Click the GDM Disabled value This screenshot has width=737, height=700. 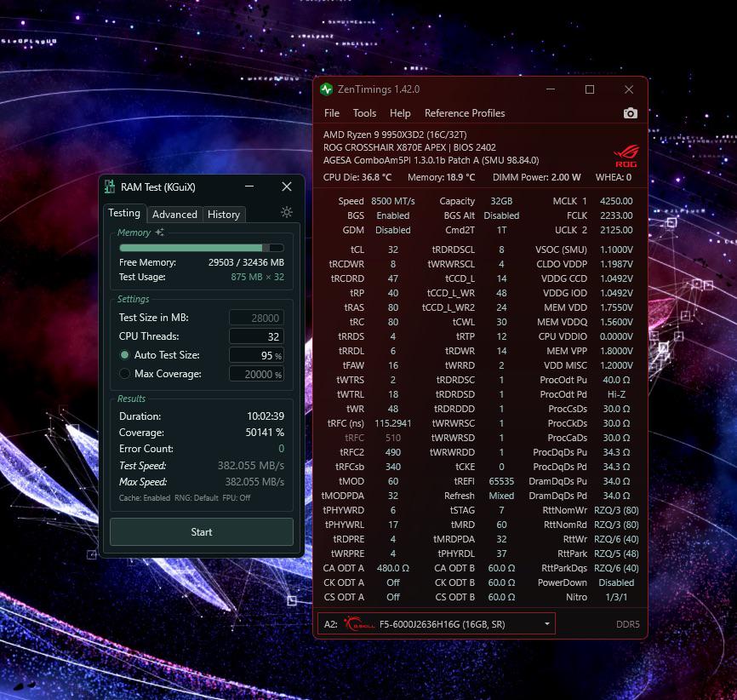coord(393,230)
